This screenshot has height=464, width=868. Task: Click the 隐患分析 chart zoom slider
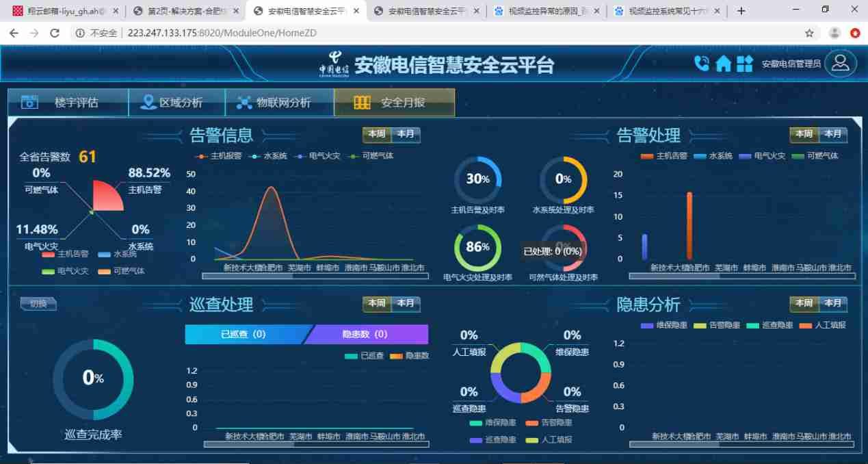[742, 444]
